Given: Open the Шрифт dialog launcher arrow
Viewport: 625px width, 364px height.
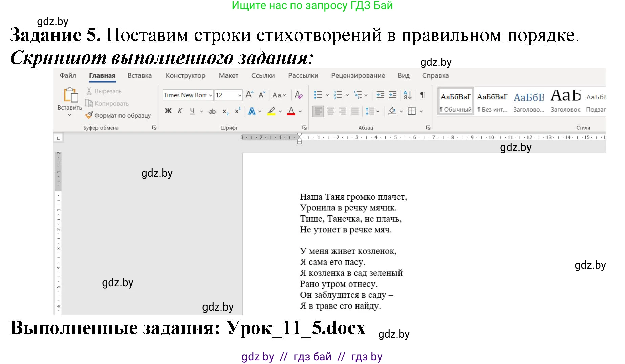Looking at the screenshot, I should coord(304,127).
